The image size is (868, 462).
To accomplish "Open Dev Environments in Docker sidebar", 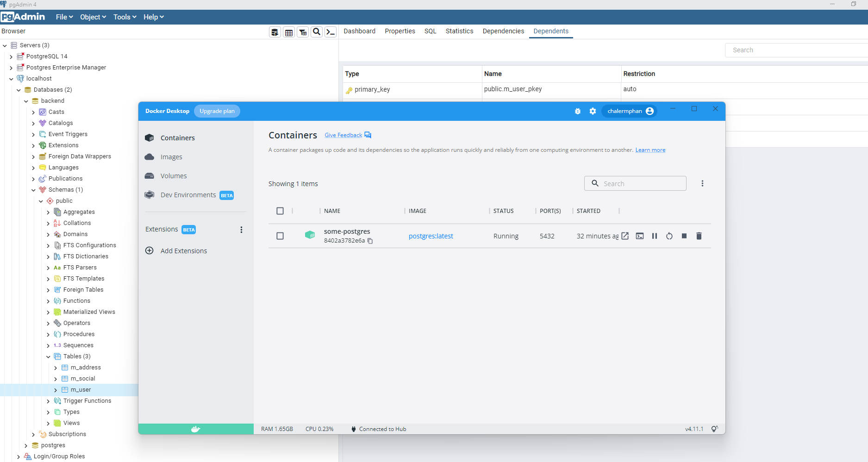I will pyautogui.click(x=188, y=195).
